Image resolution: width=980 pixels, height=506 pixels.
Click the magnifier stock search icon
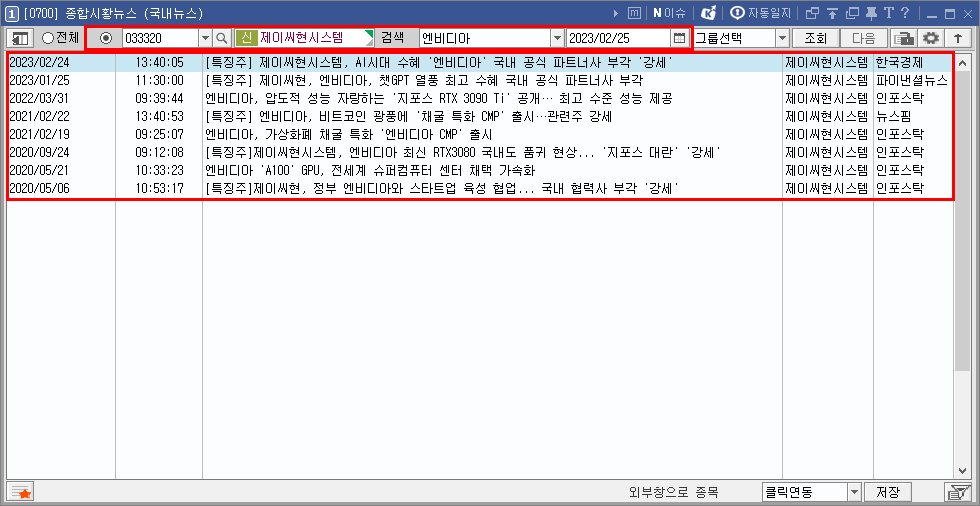point(222,38)
